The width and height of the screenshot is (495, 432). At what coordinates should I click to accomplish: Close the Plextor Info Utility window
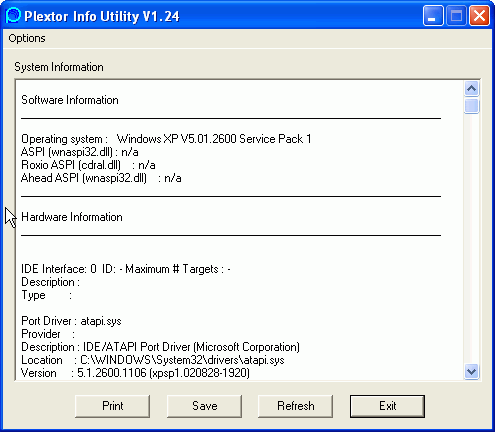tap(479, 15)
